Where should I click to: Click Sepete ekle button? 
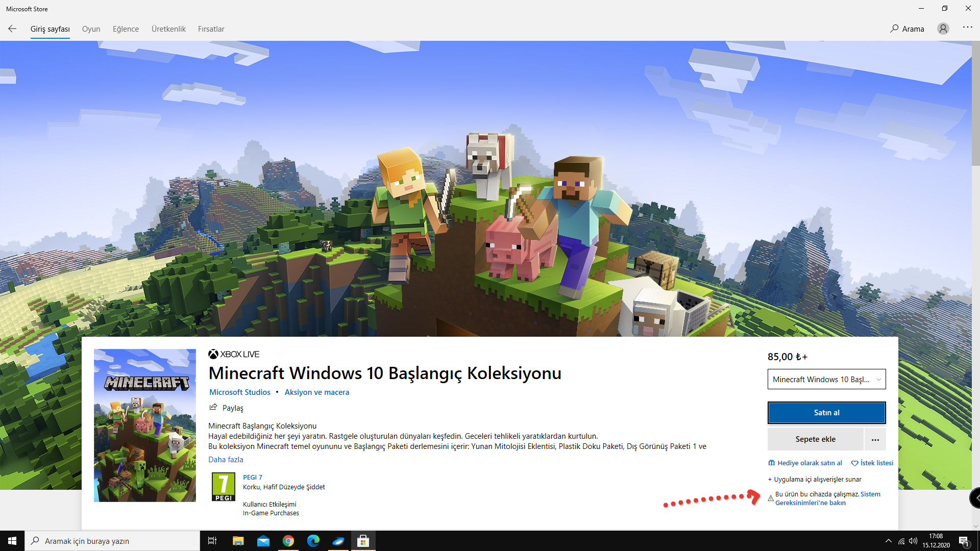815,439
